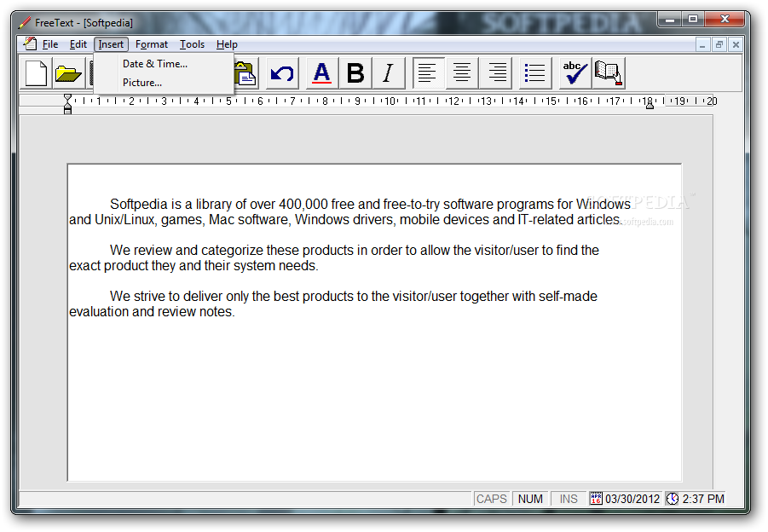This screenshot has width=768, height=532.
Task: Click the FreeText pencil icon in title bar
Action: (25, 22)
